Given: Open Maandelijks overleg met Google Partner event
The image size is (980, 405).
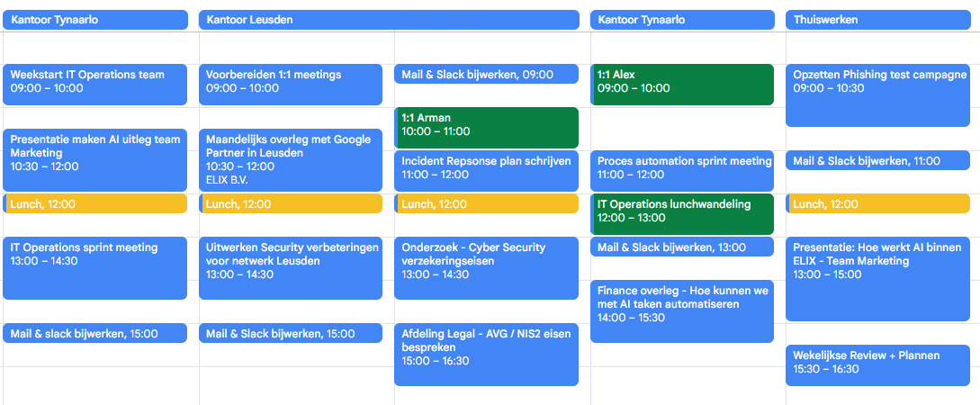Looking at the screenshot, I should click(291, 160).
